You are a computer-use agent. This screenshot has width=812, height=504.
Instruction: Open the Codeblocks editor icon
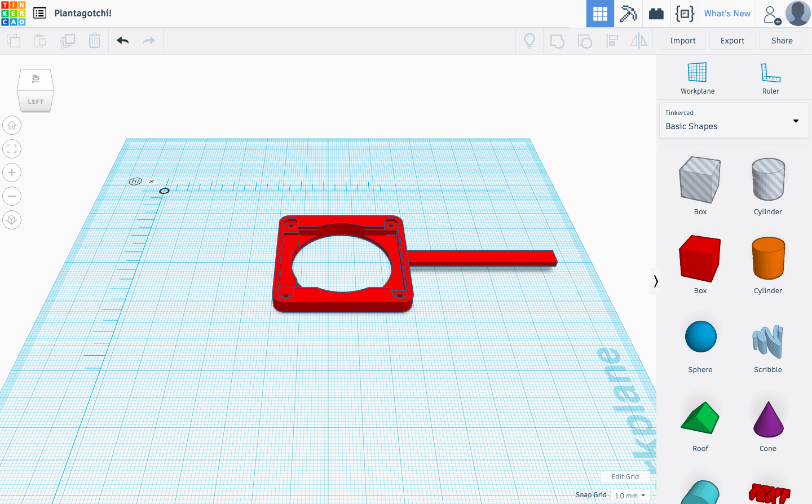click(685, 14)
